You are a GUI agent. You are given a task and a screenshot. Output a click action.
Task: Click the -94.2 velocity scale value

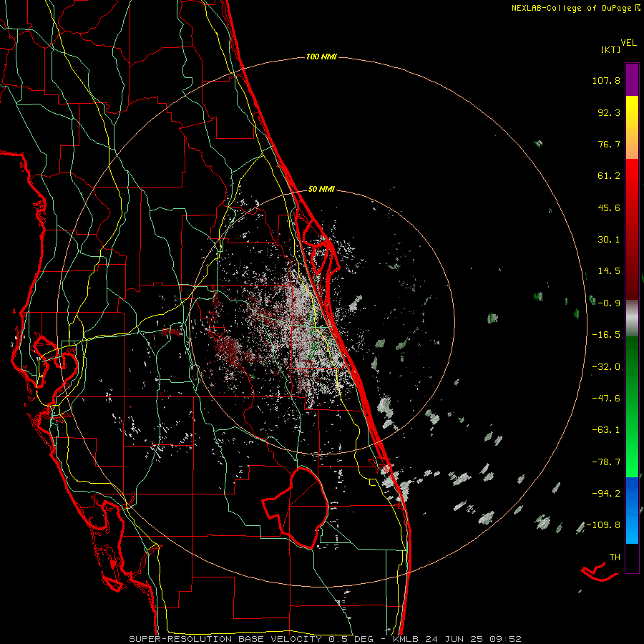(606, 493)
